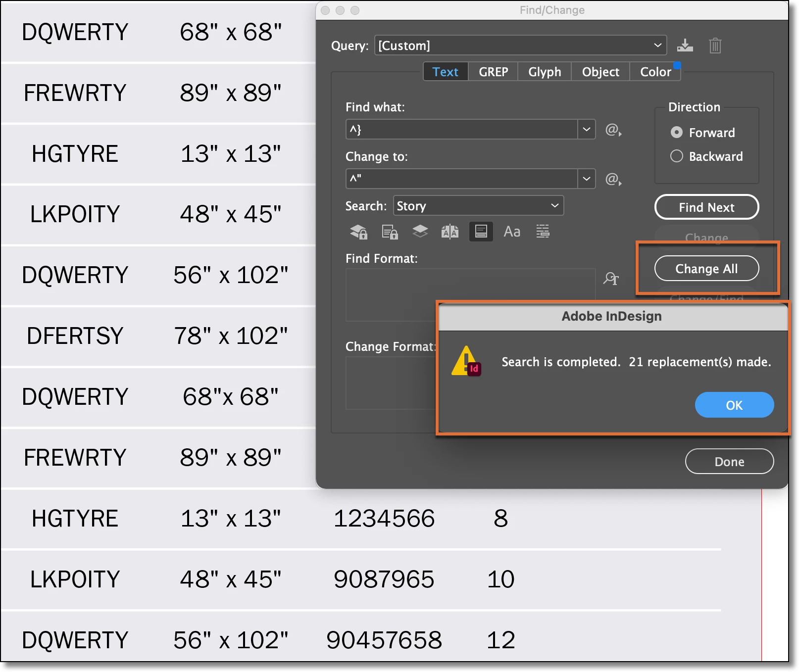
Task: Select Backward direction radio button
Action: point(676,156)
